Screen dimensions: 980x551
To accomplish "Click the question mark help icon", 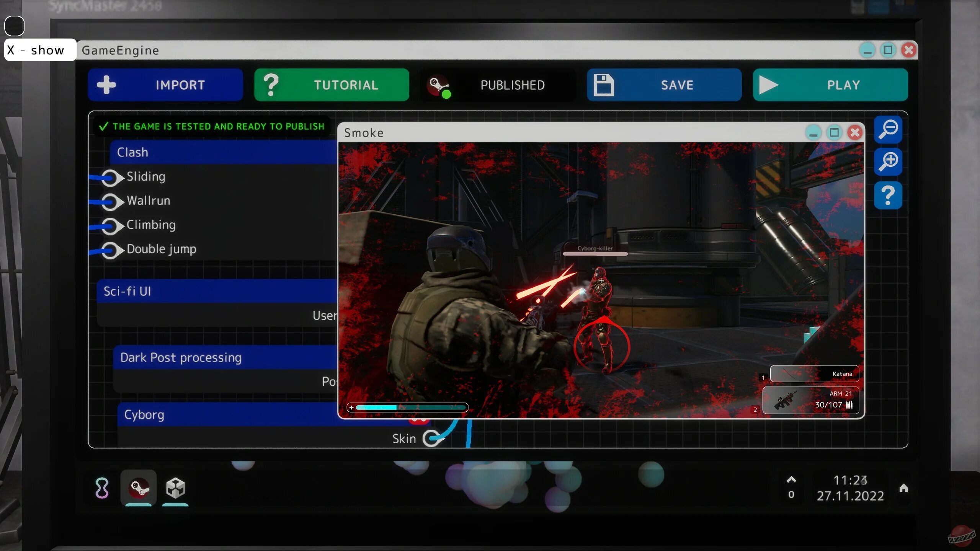I will click(x=889, y=195).
